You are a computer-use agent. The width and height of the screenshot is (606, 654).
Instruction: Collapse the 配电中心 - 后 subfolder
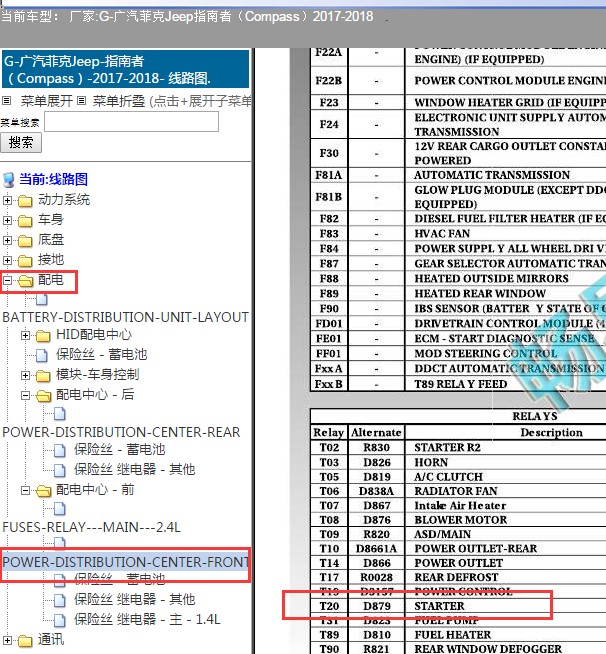coord(25,395)
